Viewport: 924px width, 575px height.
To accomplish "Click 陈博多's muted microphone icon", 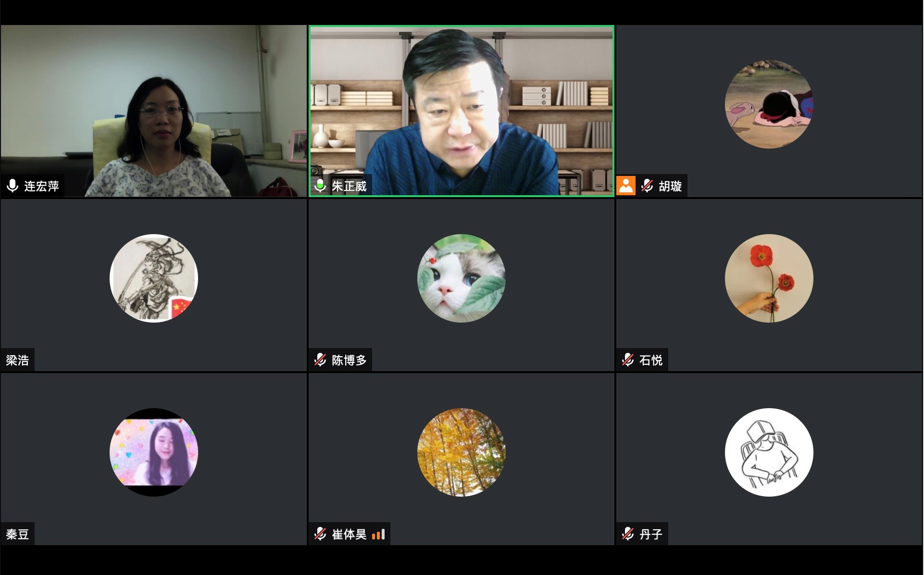I will [320, 360].
